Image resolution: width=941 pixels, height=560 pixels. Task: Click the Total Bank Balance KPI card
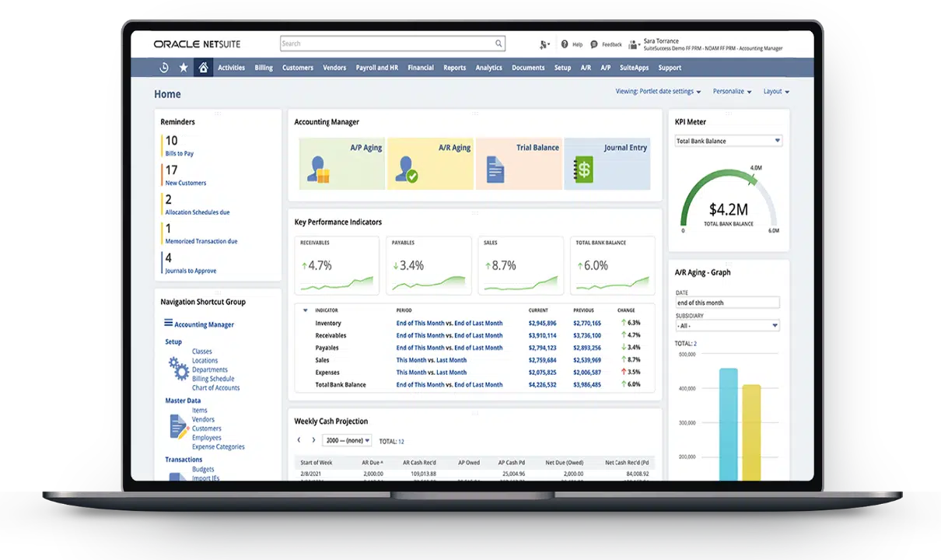pyautogui.click(x=613, y=265)
